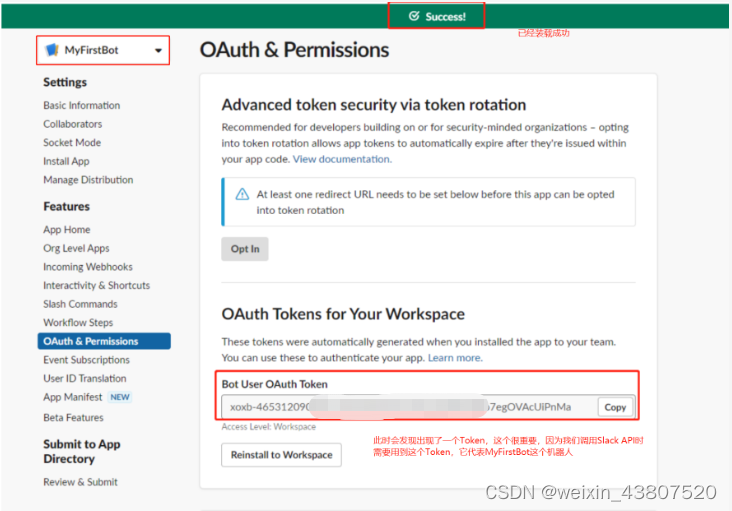Click the Features sidebar heading
The width and height of the screenshot is (732, 511).
tap(66, 207)
